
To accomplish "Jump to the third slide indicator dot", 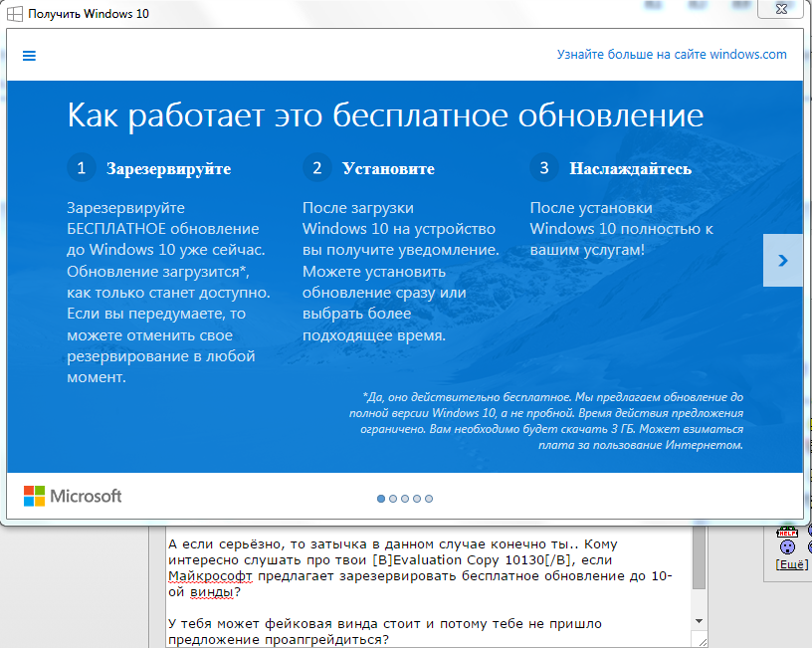I will [405, 499].
